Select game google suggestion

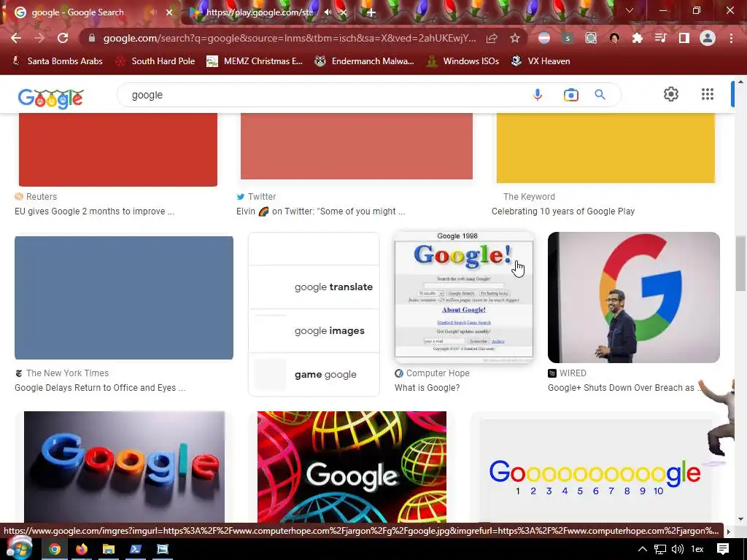(314, 374)
